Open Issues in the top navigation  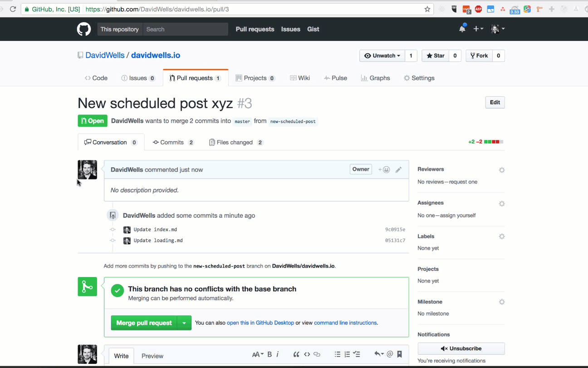[290, 29]
